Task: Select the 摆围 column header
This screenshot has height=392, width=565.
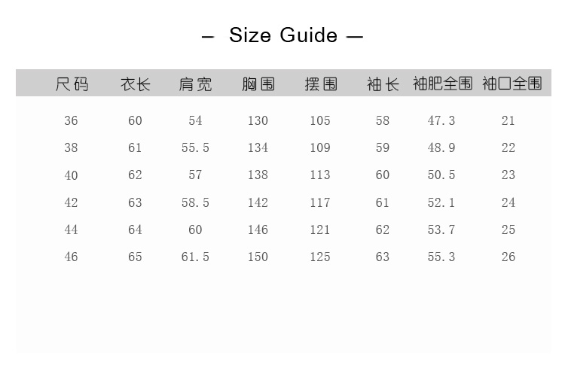Action: pyautogui.click(x=320, y=84)
